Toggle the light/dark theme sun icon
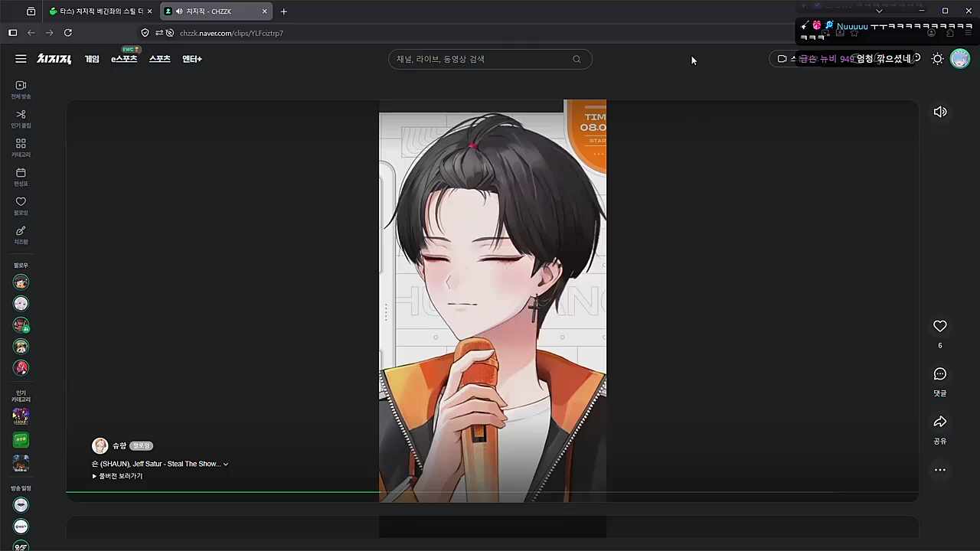 pyautogui.click(x=937, y=59)
